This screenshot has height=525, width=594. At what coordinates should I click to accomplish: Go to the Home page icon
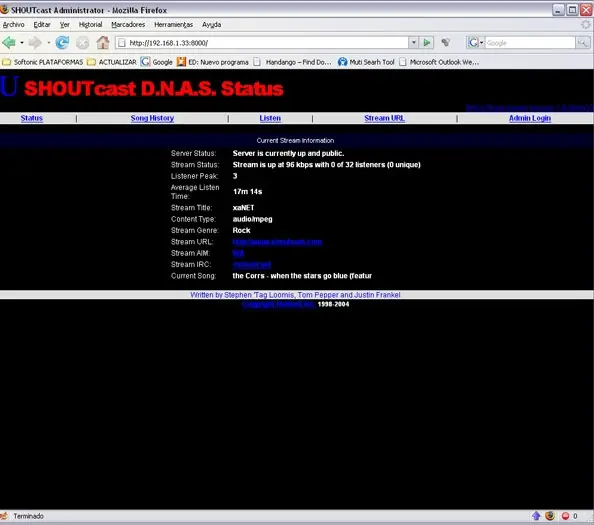[x=103, y=42]
